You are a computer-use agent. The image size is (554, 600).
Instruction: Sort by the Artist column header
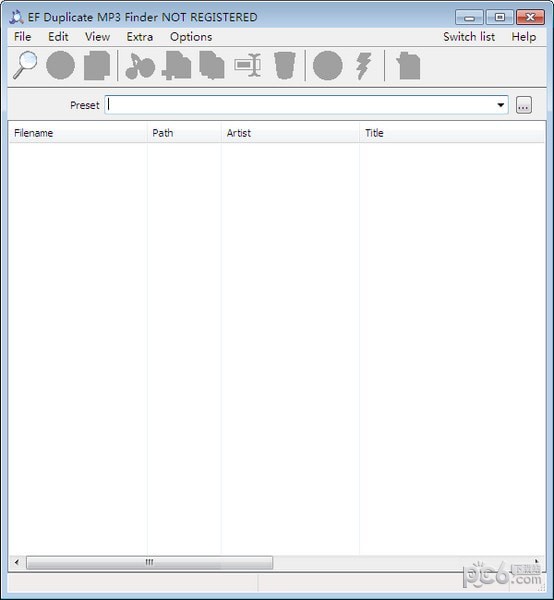(x=290, y=133)
